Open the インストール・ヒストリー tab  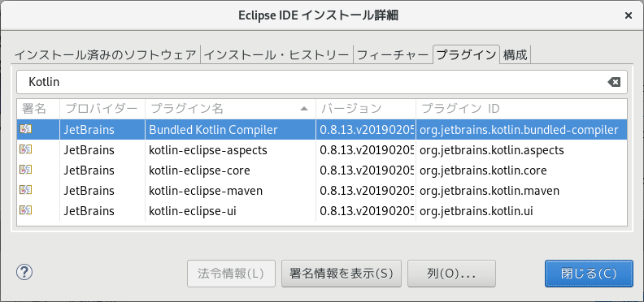pos(276,55)
